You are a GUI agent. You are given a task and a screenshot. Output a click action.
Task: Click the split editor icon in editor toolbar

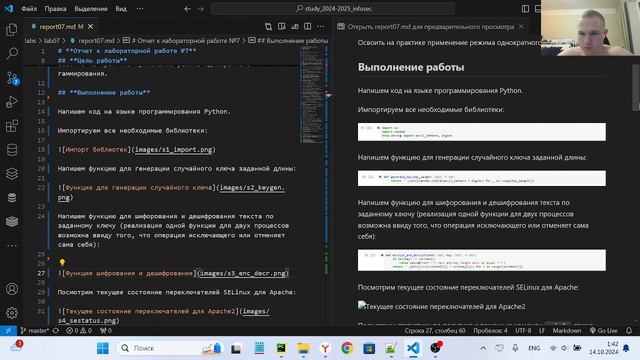click(x=307, y=27)
